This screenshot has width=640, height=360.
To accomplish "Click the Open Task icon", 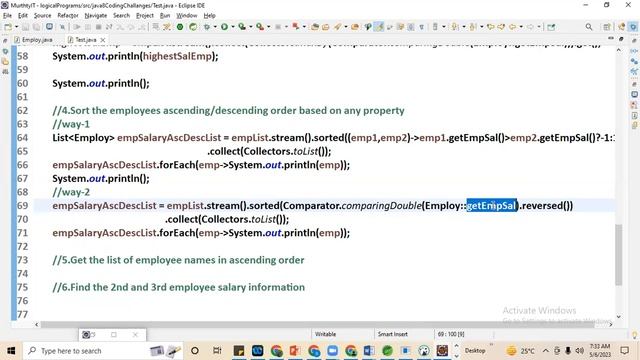I will (x=326, y=27).
